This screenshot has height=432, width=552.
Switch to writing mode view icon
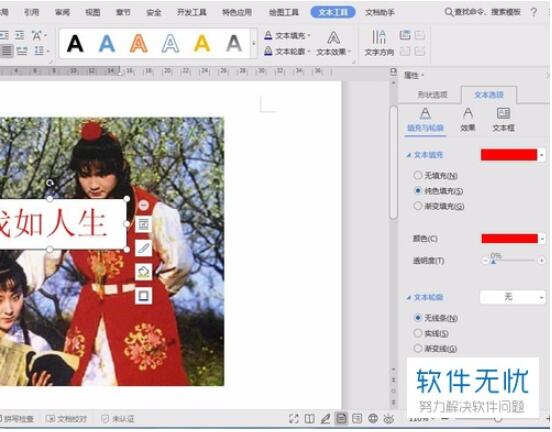[x=325, y=418]
